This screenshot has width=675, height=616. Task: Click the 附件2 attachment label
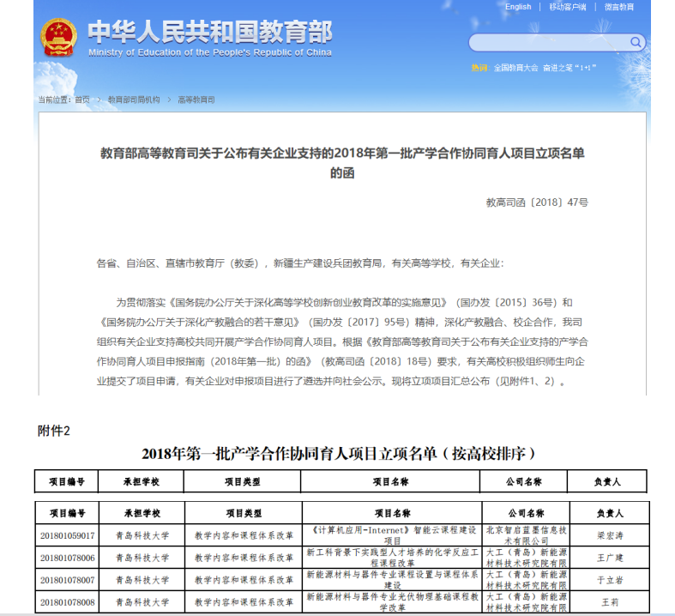(x=53, y=431)
